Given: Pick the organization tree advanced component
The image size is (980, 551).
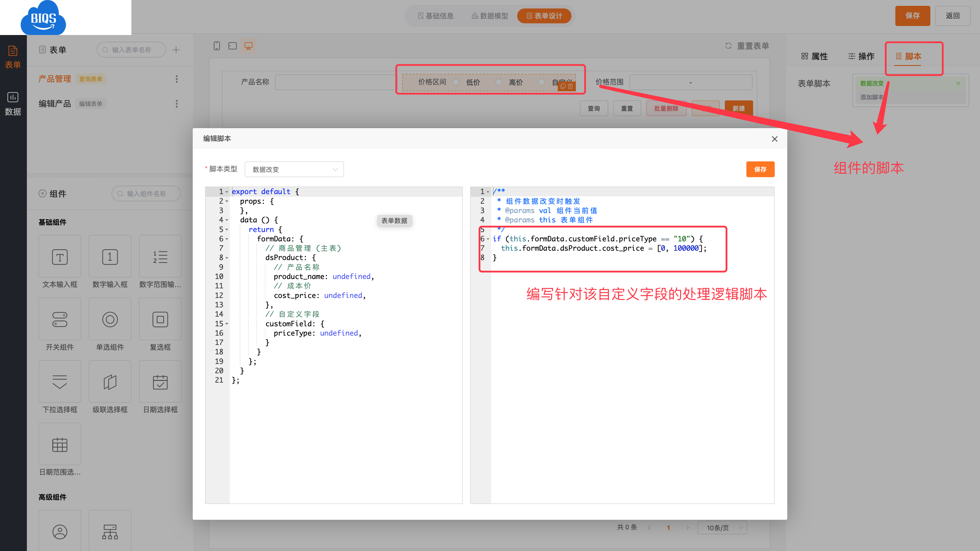Looking at the screenshot, I should (x=110, y=531).
